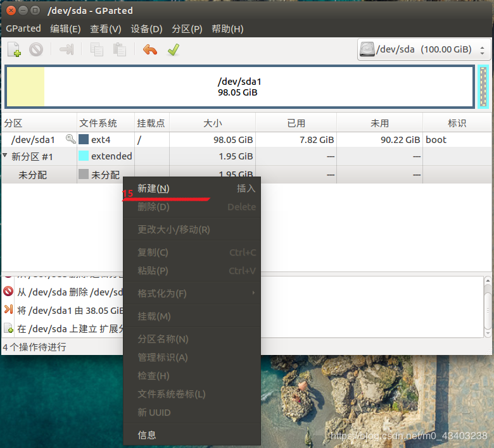Click the cyan extended partition block in disk map
This screenshot has width=494, height=448.
(x=483, y=87)
